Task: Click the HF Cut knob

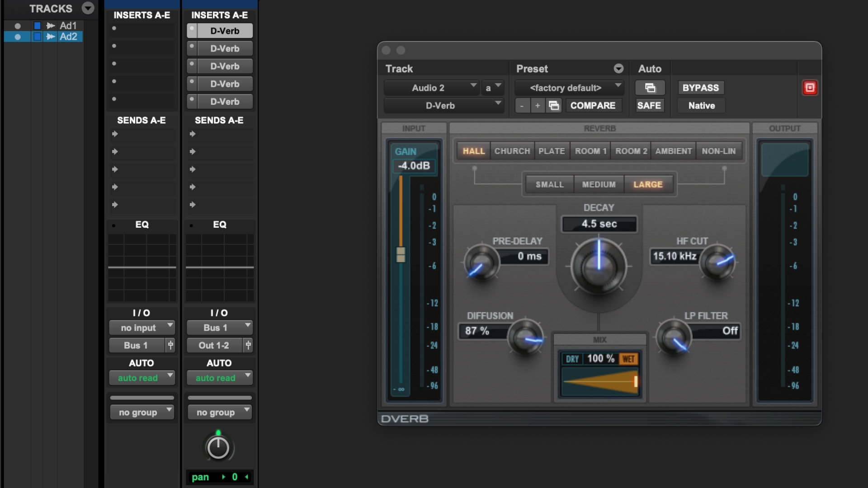Action: tap(717, 262)
